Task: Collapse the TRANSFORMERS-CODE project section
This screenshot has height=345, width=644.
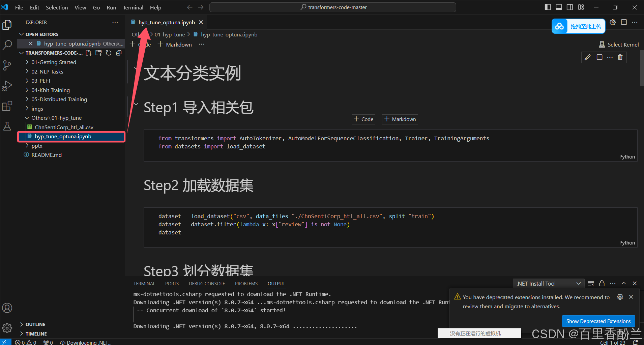Action: 22,53
